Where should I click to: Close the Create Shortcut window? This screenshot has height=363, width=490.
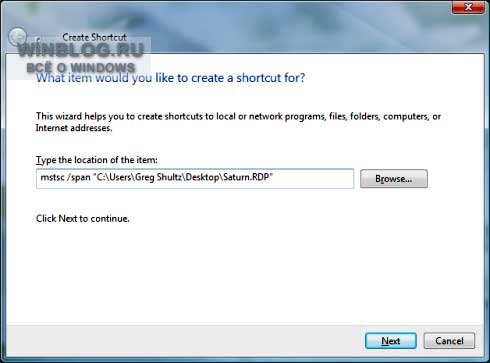468,7
